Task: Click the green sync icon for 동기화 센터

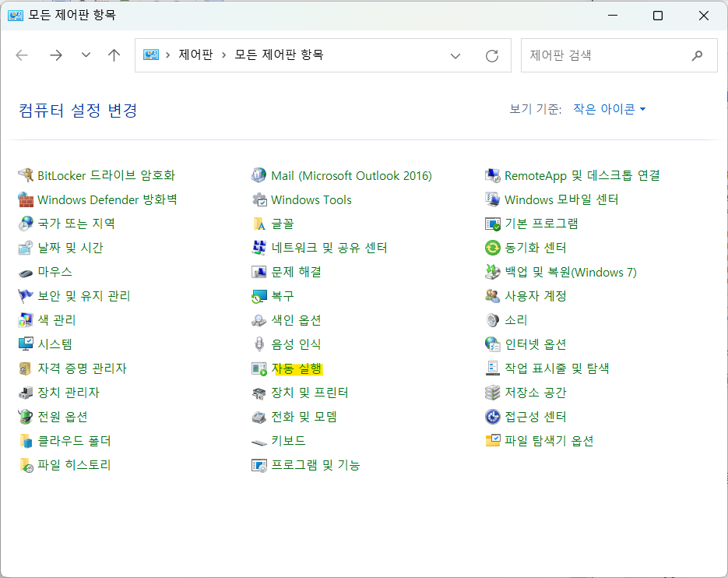Action: [492, 248]
